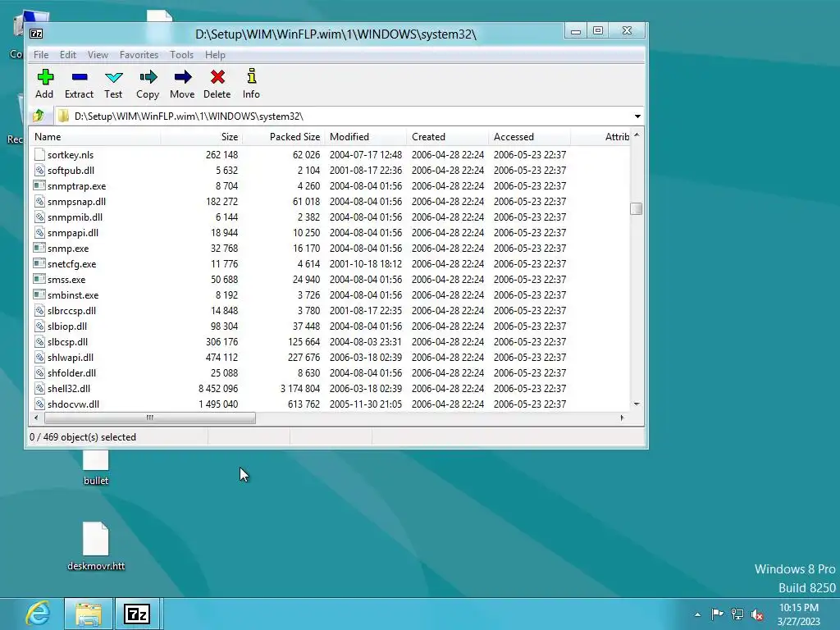Click the vertical scroll down arrow
Image resolution: width=840 pixels, height=630 pixels.
(x=637, y=404)
